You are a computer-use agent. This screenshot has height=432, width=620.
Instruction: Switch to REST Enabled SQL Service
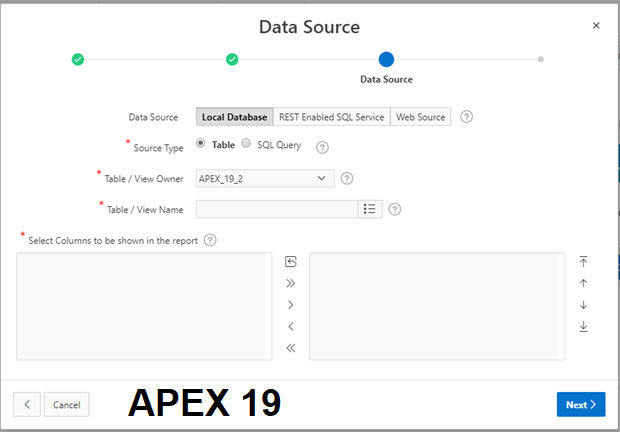pyautogui.click(x=331, y=117)
